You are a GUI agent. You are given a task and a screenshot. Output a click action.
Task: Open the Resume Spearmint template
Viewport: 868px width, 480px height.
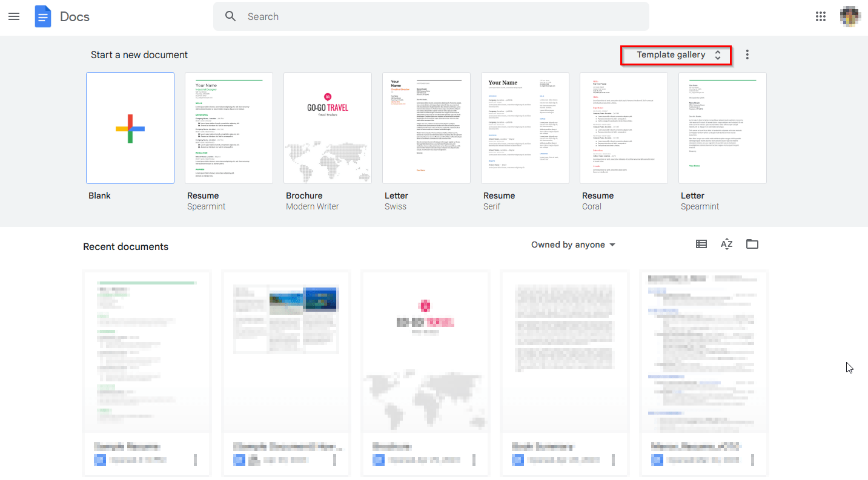(229, 128)
